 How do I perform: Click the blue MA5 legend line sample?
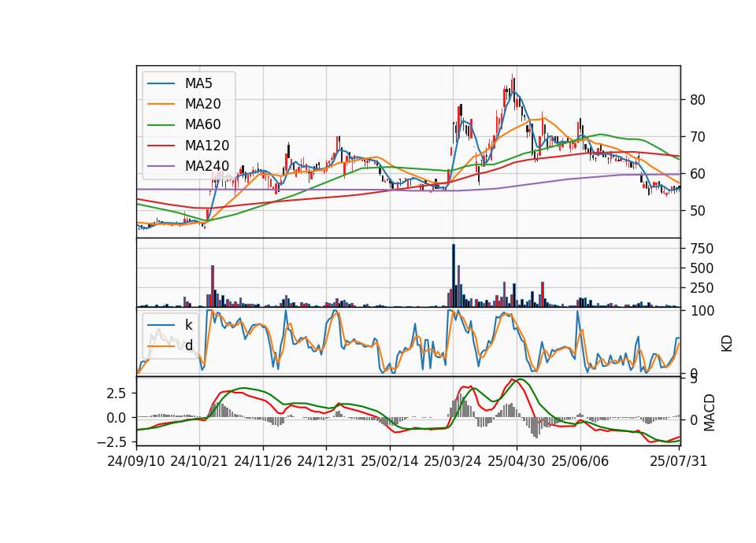pos(161,84)
